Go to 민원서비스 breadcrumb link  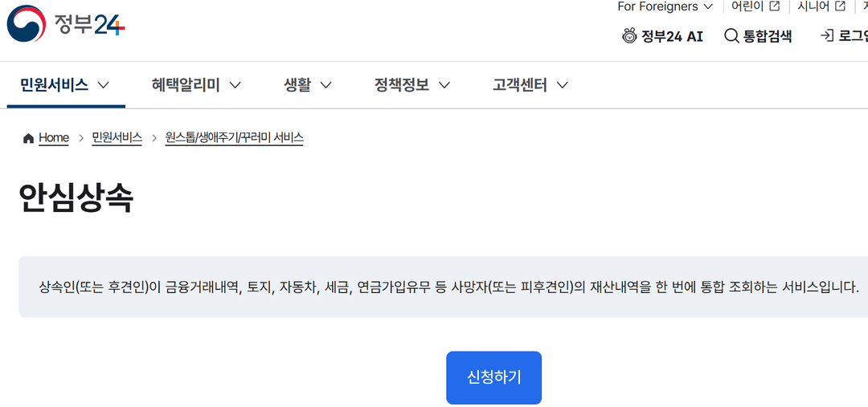[x=117, y=138]
